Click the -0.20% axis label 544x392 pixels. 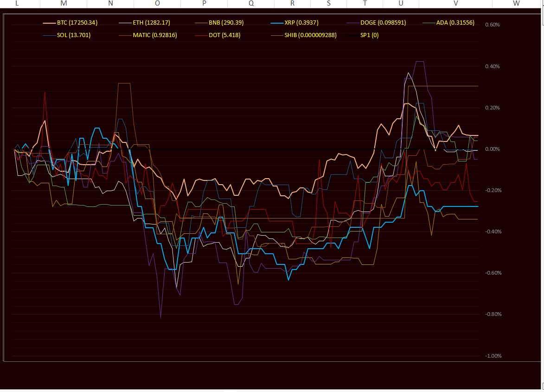[x=493, y=190]
